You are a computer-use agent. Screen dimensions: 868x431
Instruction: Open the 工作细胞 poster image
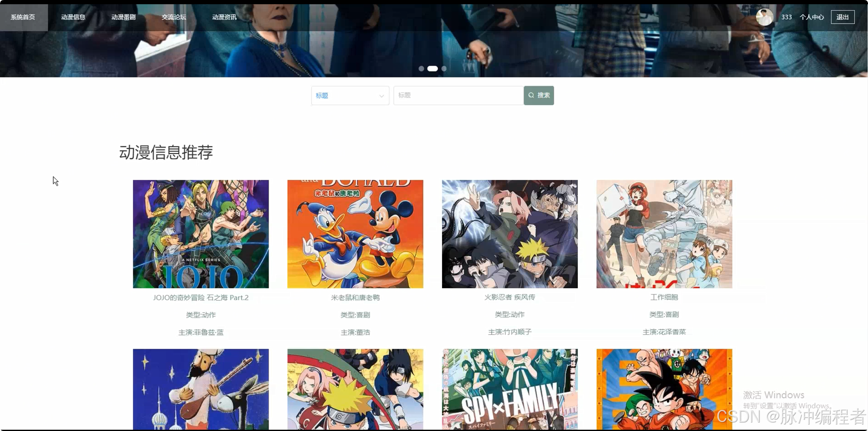[x=664, y=234]
